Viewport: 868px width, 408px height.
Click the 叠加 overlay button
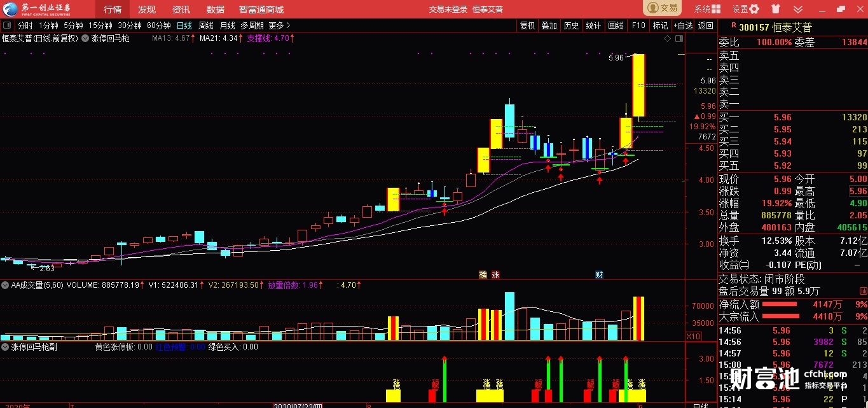pos(549,25)
